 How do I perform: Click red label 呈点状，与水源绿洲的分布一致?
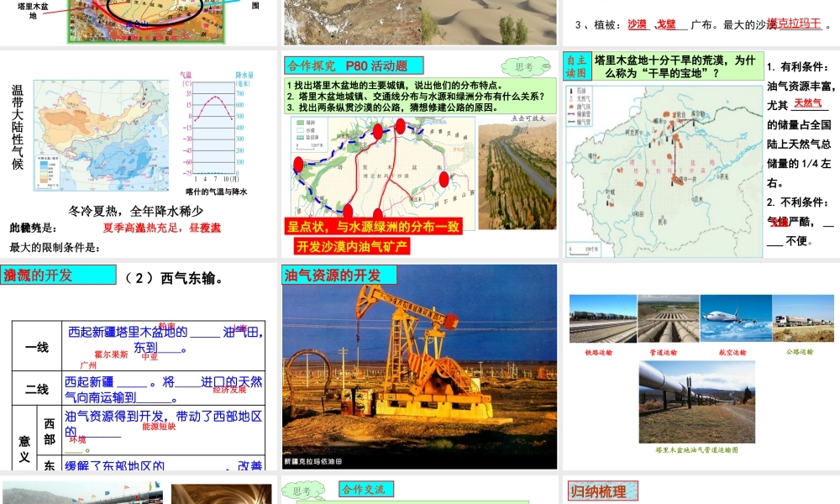click(x=374, y=227)
